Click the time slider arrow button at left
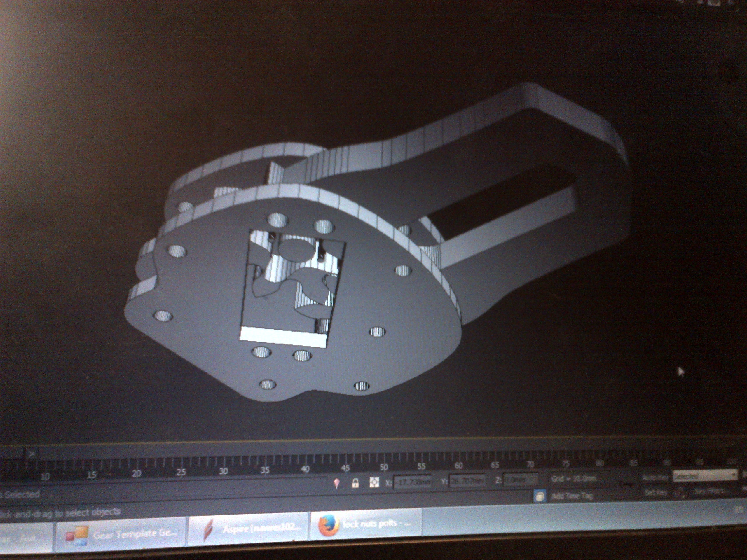Viewport: 747px width, 560px height. [x=32, y=453]
